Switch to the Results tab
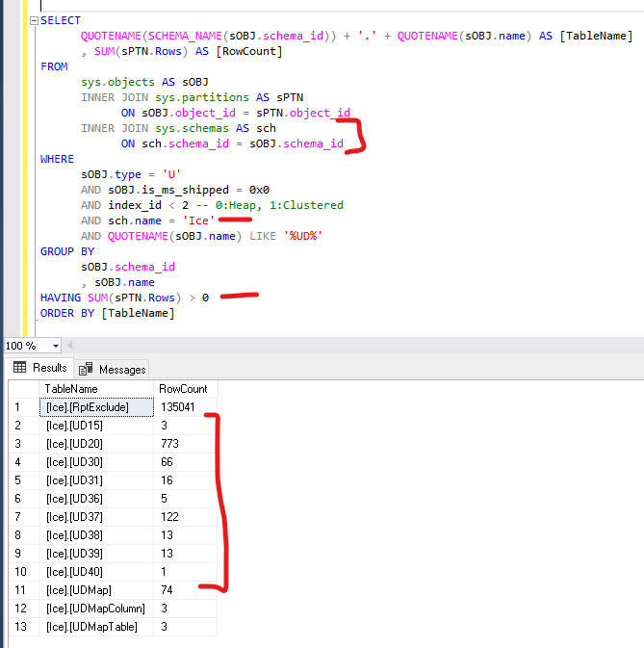 (x=40, y=368)
